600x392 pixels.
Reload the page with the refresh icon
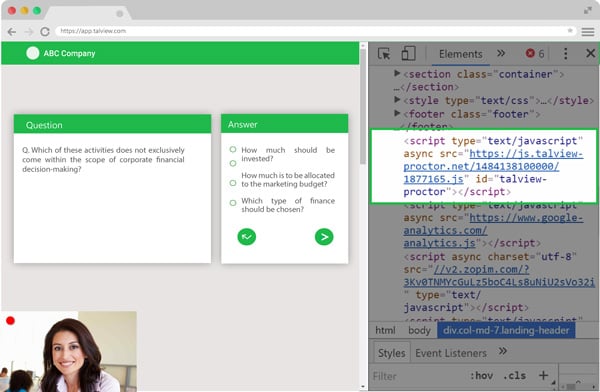pos(45,31)
